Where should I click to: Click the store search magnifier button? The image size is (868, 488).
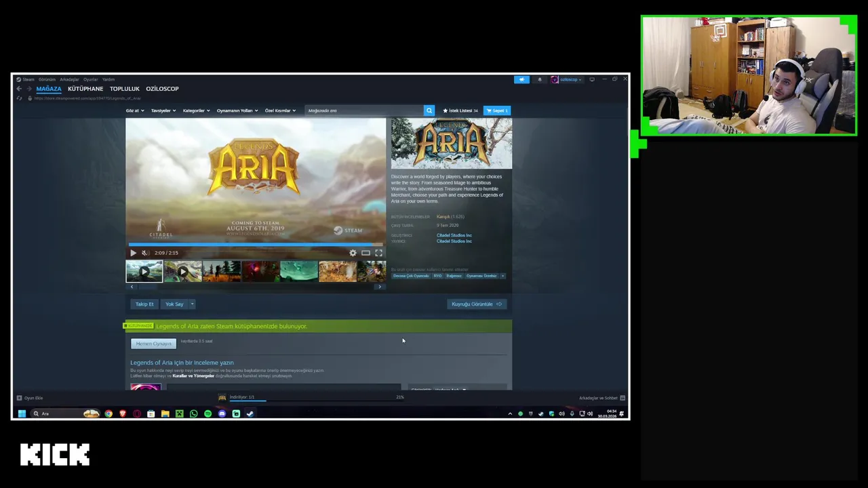[429, 110]
